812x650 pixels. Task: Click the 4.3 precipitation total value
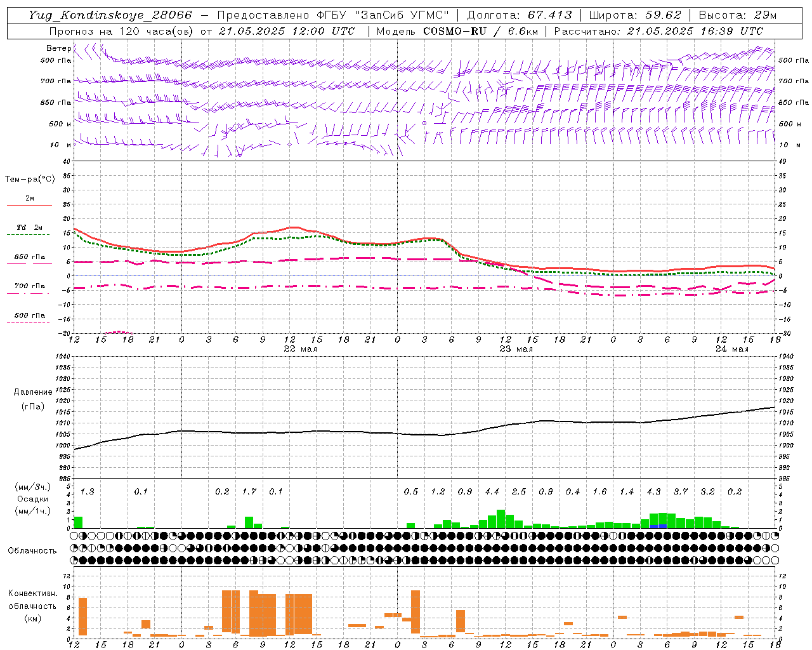(x=654, y=491)
